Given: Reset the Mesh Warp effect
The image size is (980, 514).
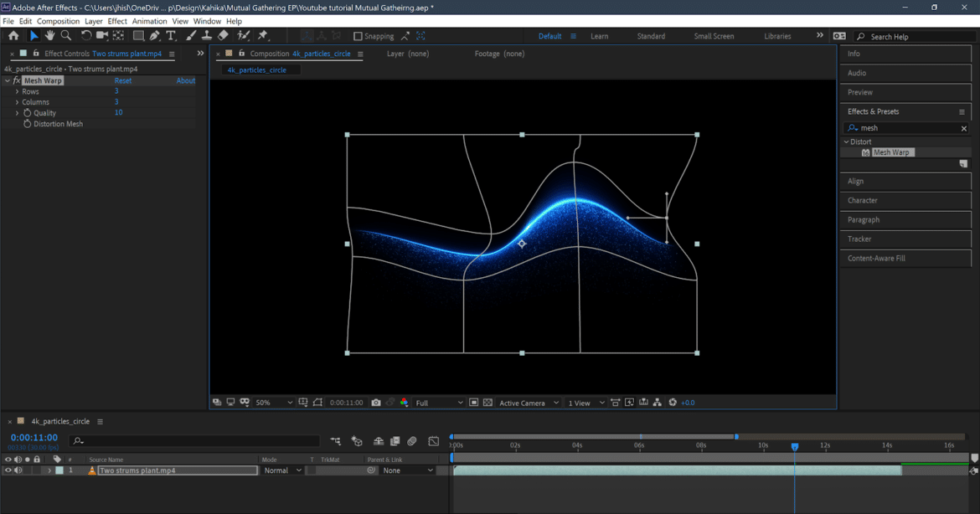Looking at the screenshot, I should [122, 80].
